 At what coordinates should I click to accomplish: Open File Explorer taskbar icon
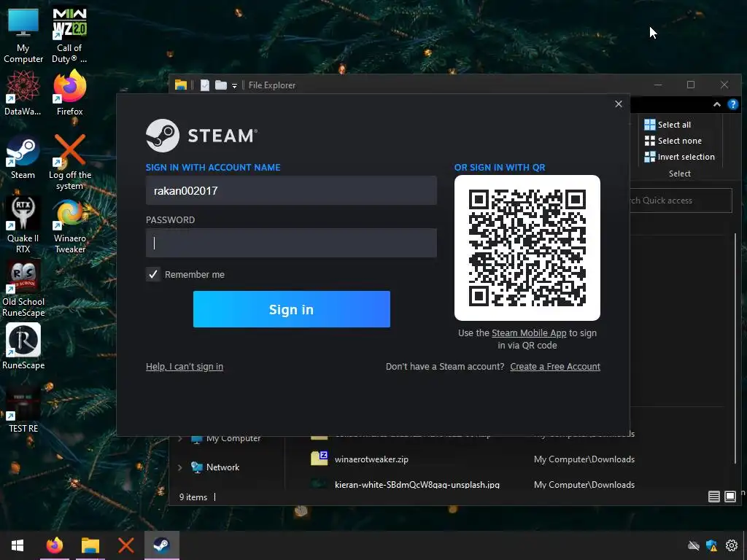90,545
